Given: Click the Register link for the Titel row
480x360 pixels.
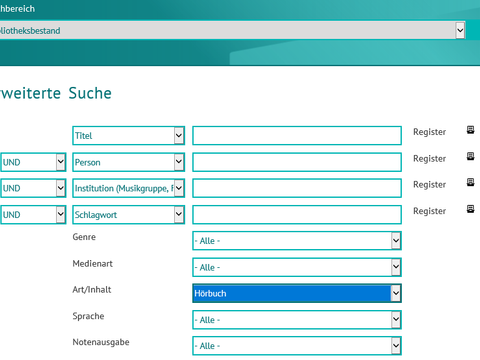Looking at the screenshot, I should point(429,132).
